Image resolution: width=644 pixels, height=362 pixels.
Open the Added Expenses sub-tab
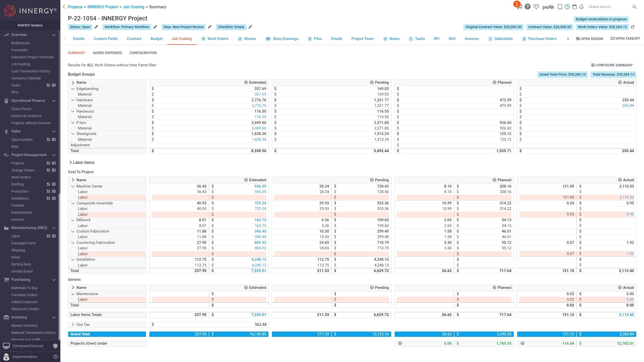click(x=107, y=53)
